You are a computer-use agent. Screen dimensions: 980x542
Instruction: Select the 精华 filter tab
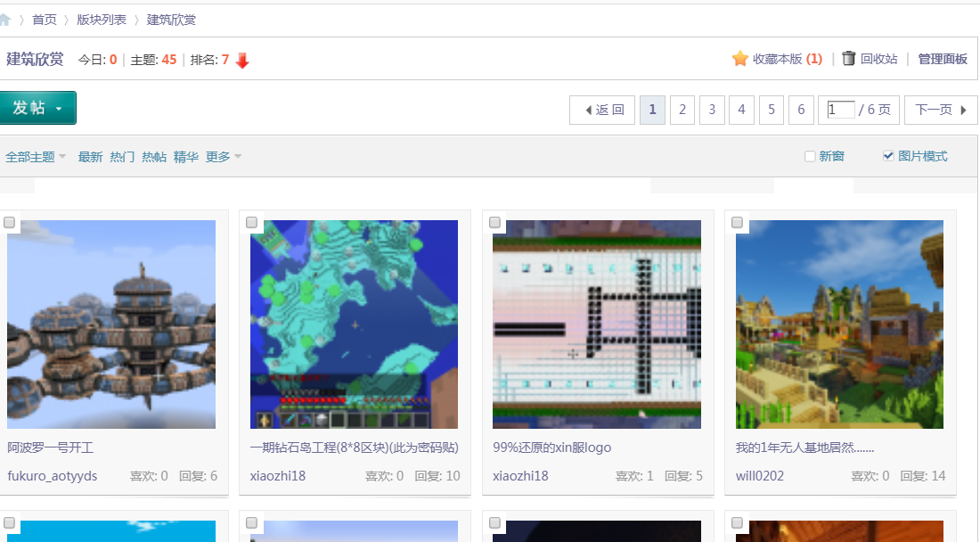185,157
